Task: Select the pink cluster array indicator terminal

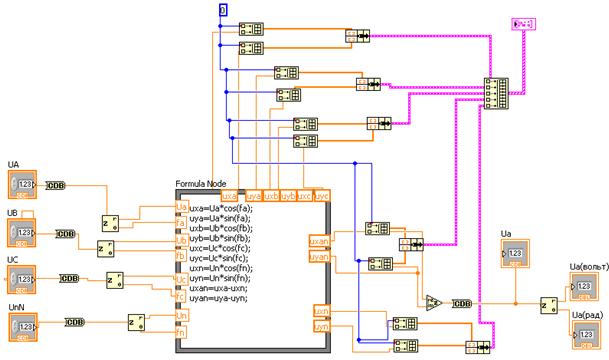Action: (524, 24)
